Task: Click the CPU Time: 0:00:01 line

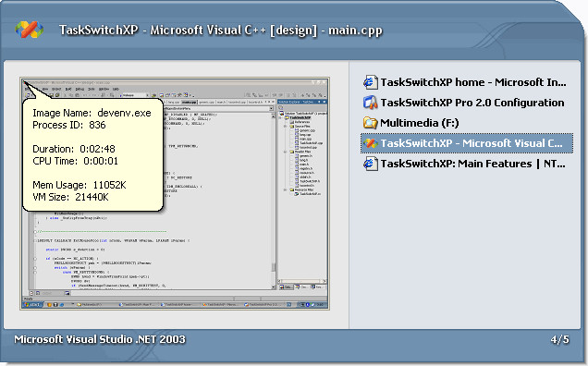Action: pyautogui.click(x=75, y=161)
